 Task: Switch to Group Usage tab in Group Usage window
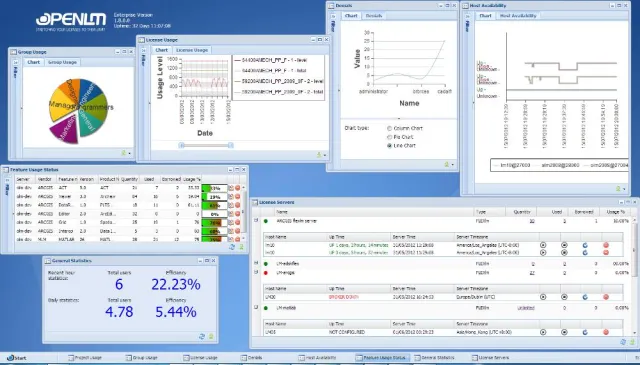pos(62,62)
